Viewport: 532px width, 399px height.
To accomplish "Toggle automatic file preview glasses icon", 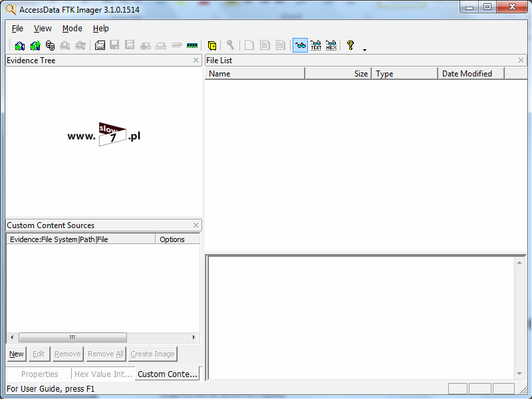I will coord(301,45).
